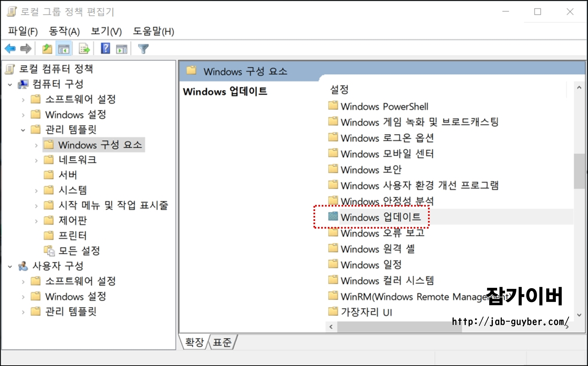Open the 보기(V) menu
Screen dimensions: 588x366
(x=106, y=31)
